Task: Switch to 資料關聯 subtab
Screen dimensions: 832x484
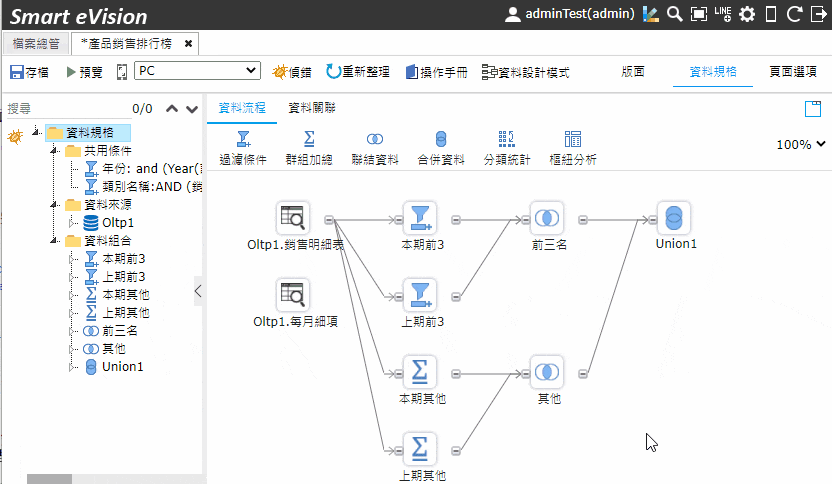Action: (312, 108)
